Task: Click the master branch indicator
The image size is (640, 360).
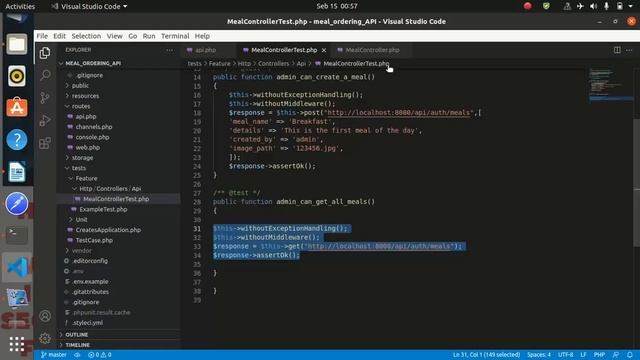Action: [54, 355]
